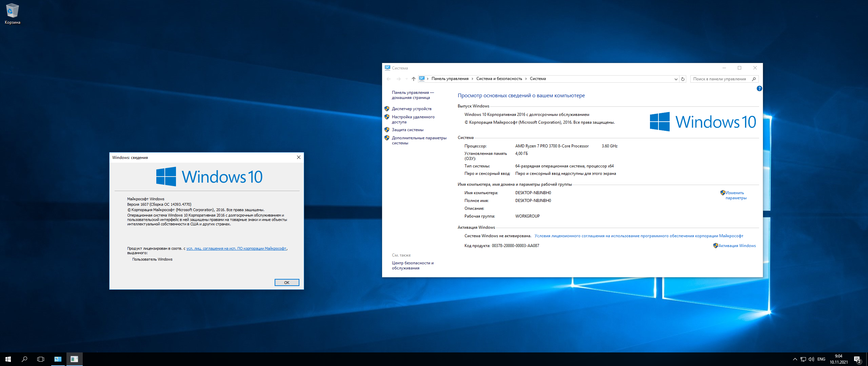Open the Windows Start menu
Screen dimensions: 868x366
pos(8,359)
